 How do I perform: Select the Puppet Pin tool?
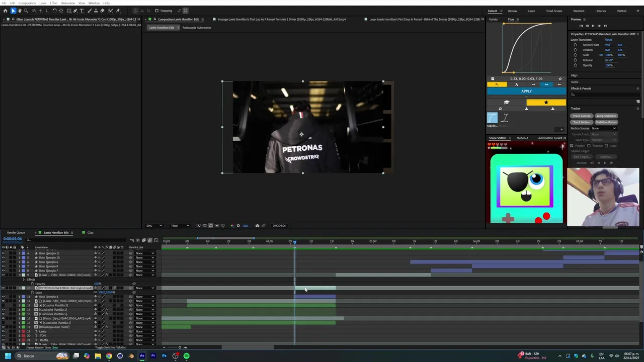pos(119,11)
